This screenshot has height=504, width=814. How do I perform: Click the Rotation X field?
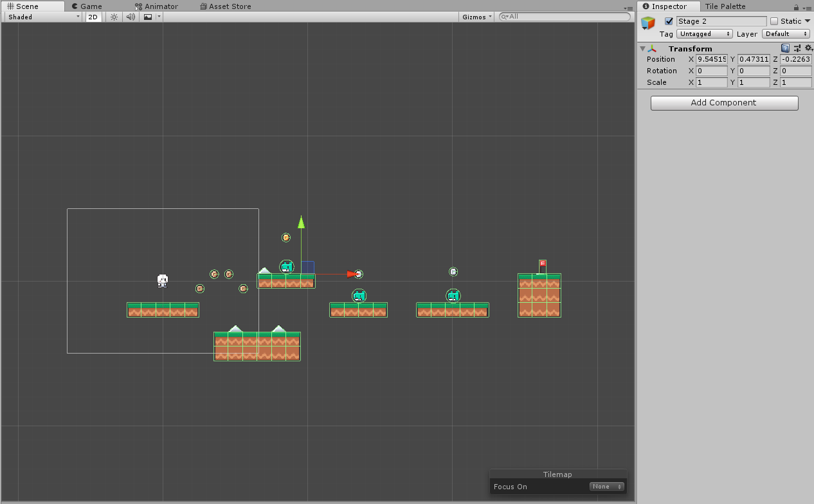[712, 71]
